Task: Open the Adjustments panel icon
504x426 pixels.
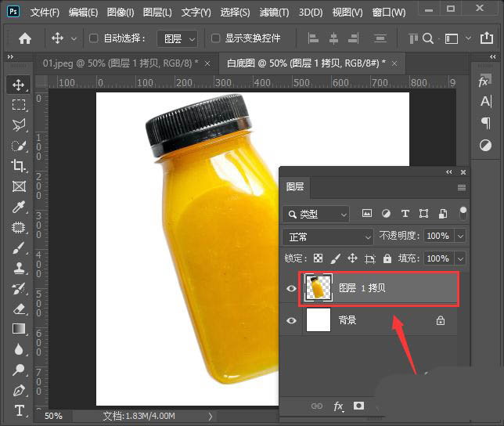Action: (x=485, y=146)
